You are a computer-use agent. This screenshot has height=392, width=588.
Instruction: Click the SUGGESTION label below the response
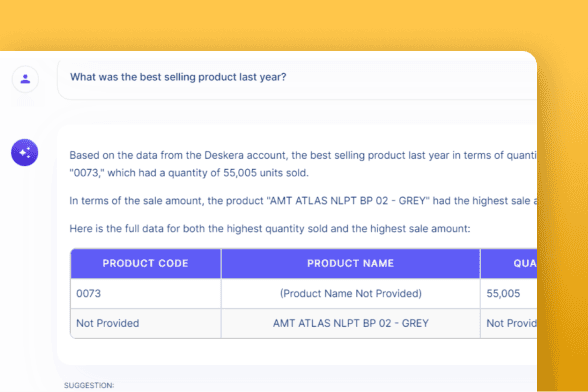click(89, 386)
